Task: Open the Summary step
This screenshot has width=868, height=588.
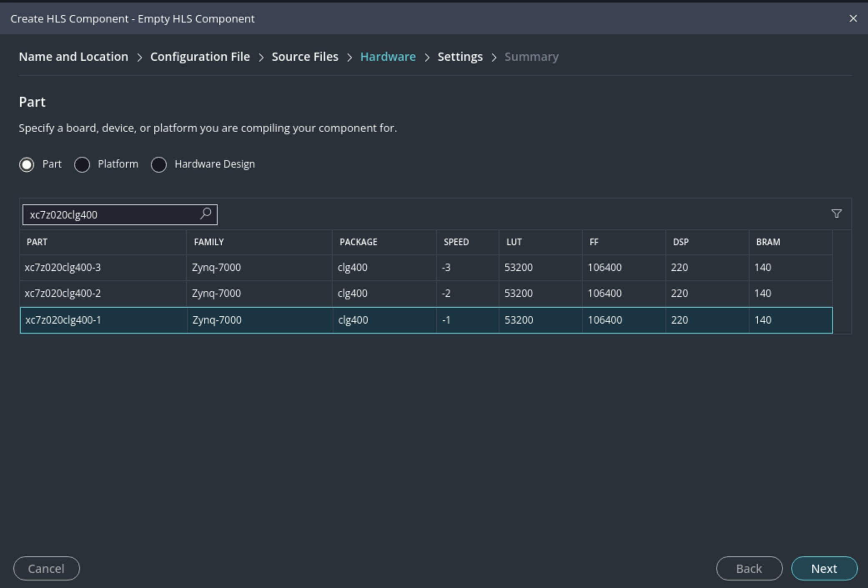Action: click(532, 57)
